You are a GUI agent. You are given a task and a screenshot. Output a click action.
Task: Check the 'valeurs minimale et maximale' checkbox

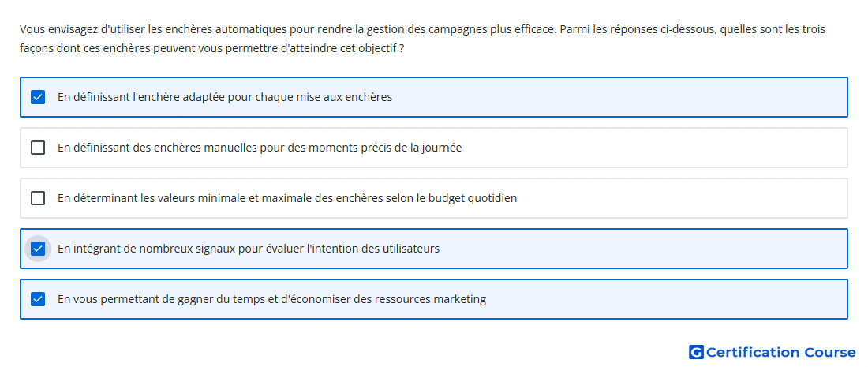[x=38, y=198]
